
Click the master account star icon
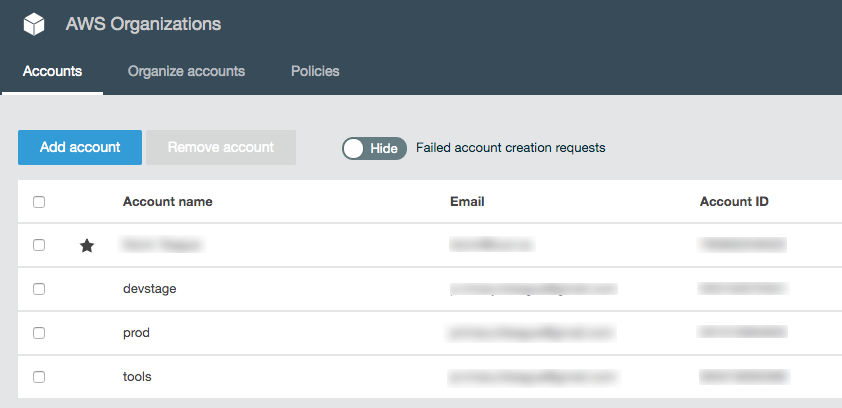[x=87, y=246]
